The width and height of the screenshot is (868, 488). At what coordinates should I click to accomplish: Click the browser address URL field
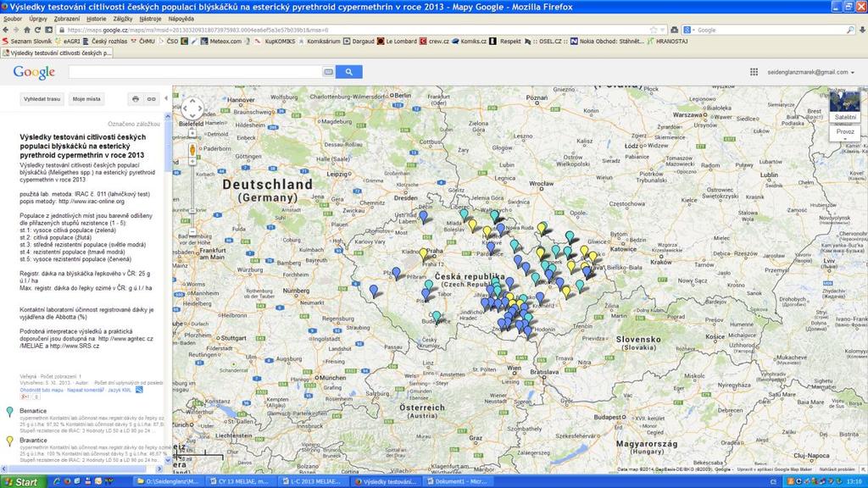[354, 30]
